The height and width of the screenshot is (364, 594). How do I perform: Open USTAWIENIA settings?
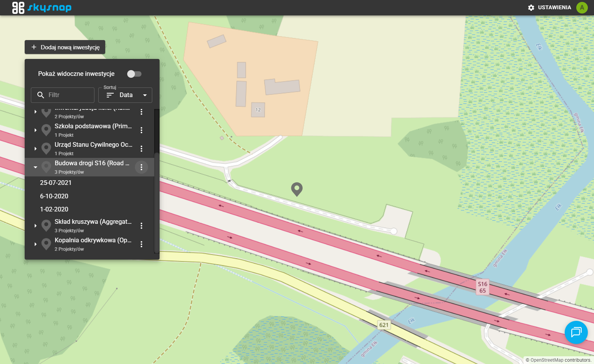[554, 7]
